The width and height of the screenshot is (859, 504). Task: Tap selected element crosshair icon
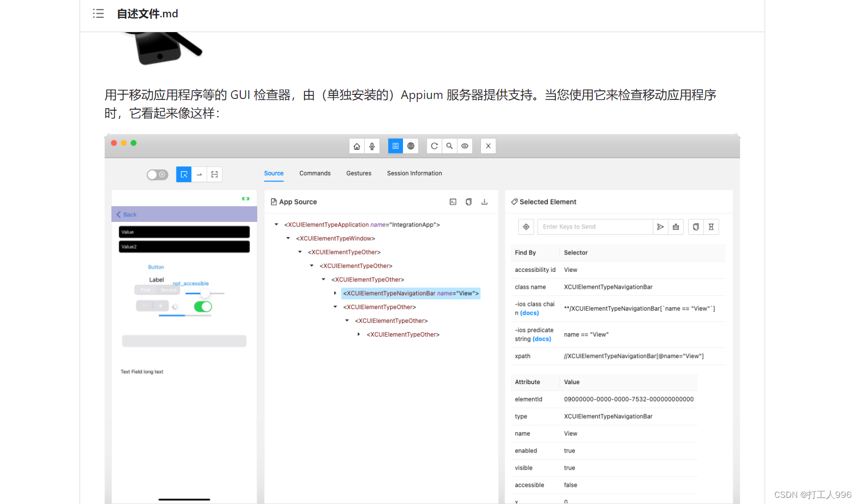point(526,227)
